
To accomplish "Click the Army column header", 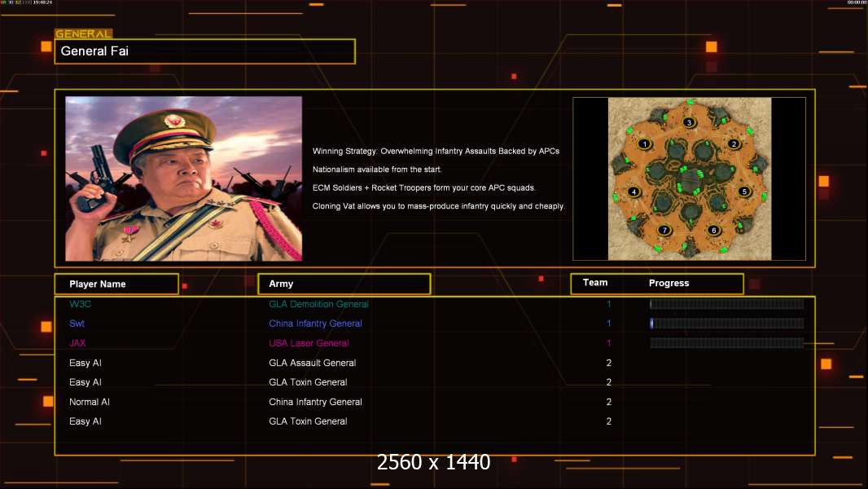I will (344, 284).
